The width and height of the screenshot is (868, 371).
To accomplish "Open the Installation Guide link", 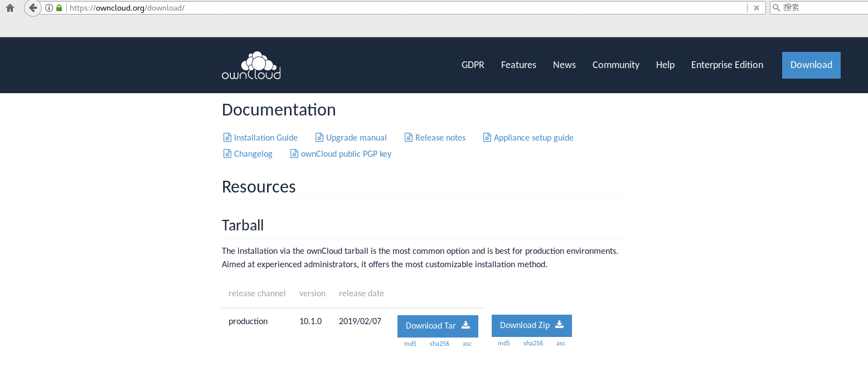I will 266,138.
